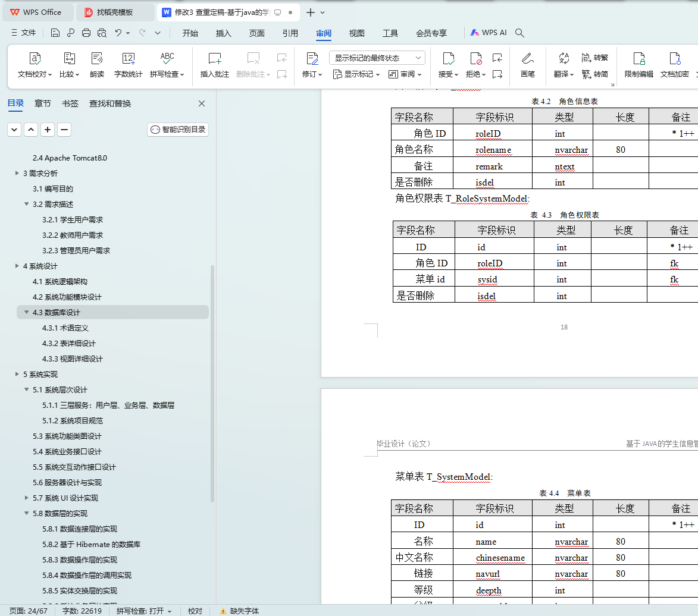This screenshot has height=616, width=698.
Task: Go to heading 4.3.2 表详细设计
Action: coord(69,343)
